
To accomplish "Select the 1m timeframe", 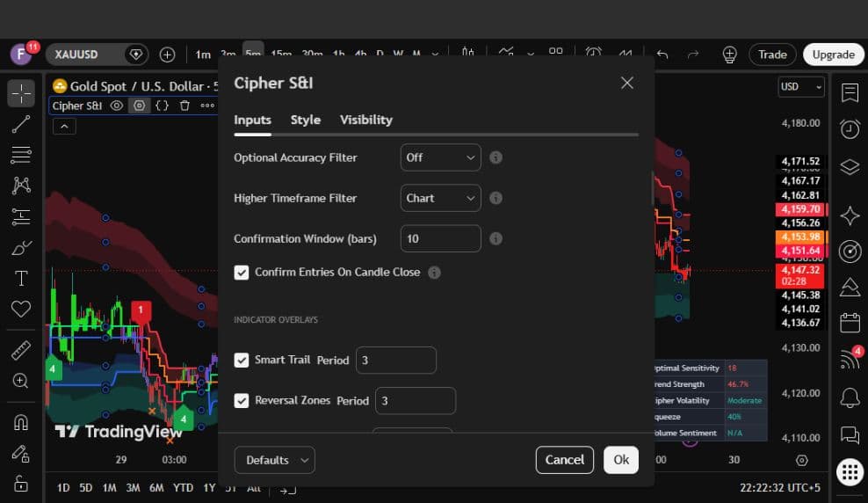I will (x=203, y=55).
